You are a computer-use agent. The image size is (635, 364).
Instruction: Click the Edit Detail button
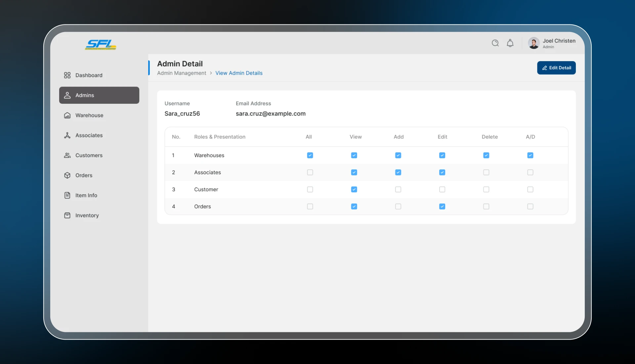pyautogui.click(x=556, y=68)
